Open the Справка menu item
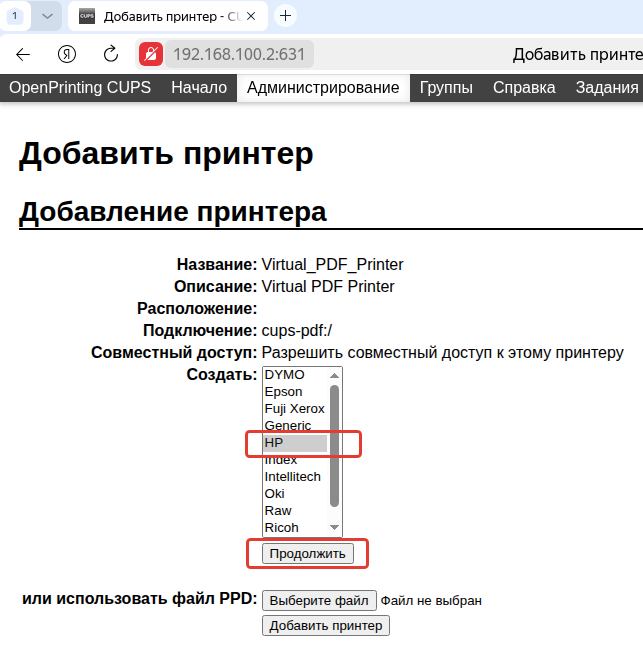This screenshot has width=643, height=645. click(x=524, y=88)
